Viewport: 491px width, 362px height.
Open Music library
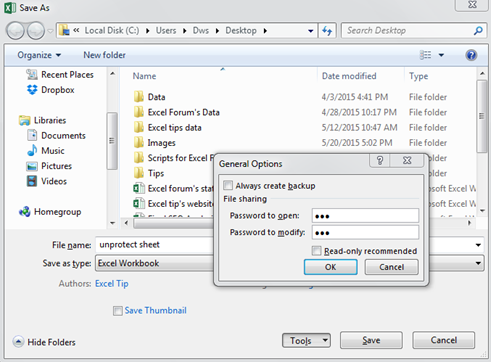[46, 151]
